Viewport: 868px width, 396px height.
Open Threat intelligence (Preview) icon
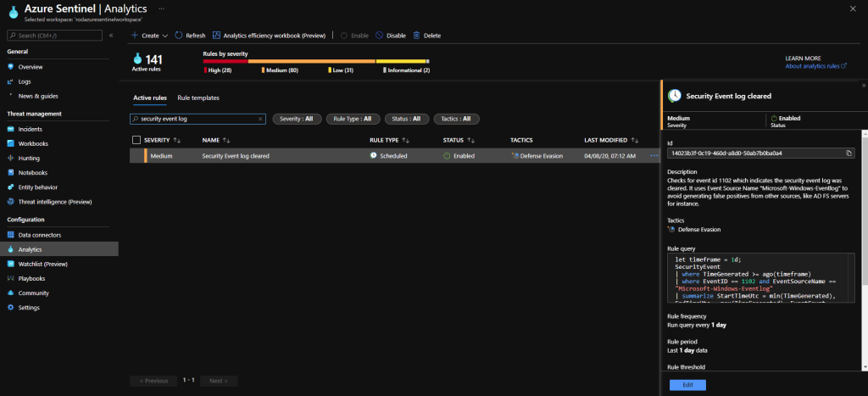pyautogui.click(x=10, y=202)
